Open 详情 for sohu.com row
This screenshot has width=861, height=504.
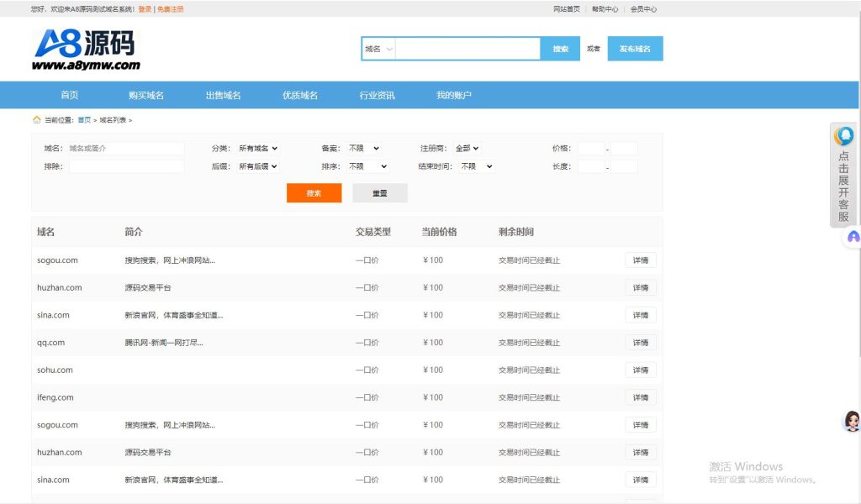(x=640, y=370)
